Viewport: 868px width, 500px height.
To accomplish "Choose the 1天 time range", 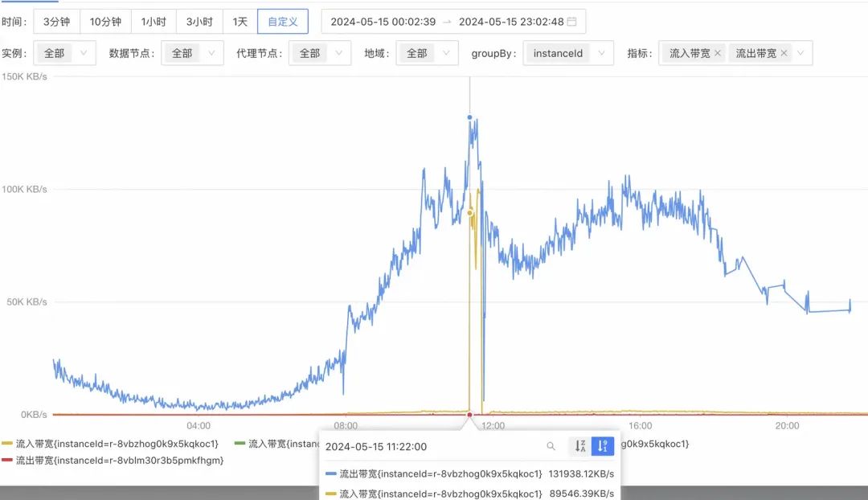I will pyautogui.click(x=240, y=22).
